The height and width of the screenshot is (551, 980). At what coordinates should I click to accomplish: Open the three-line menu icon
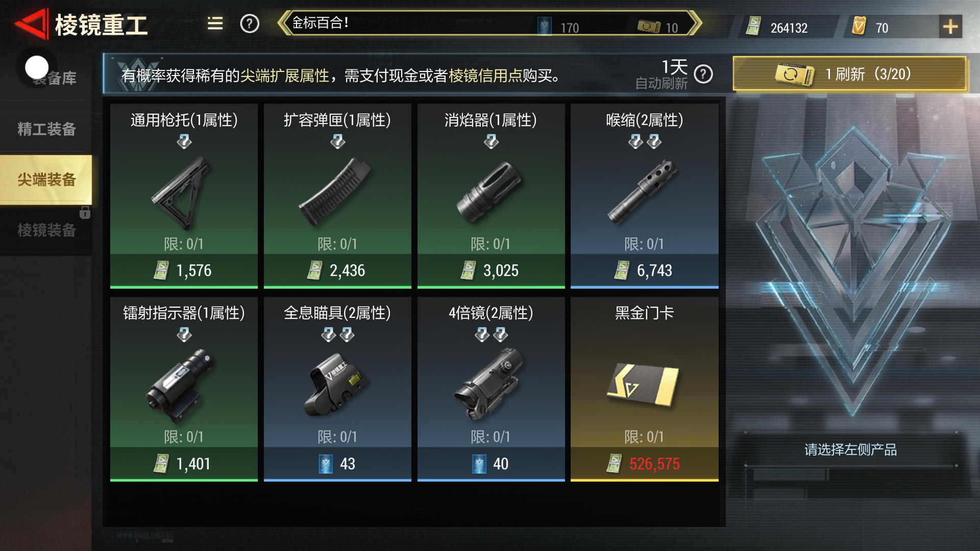(x=215, y=23)
